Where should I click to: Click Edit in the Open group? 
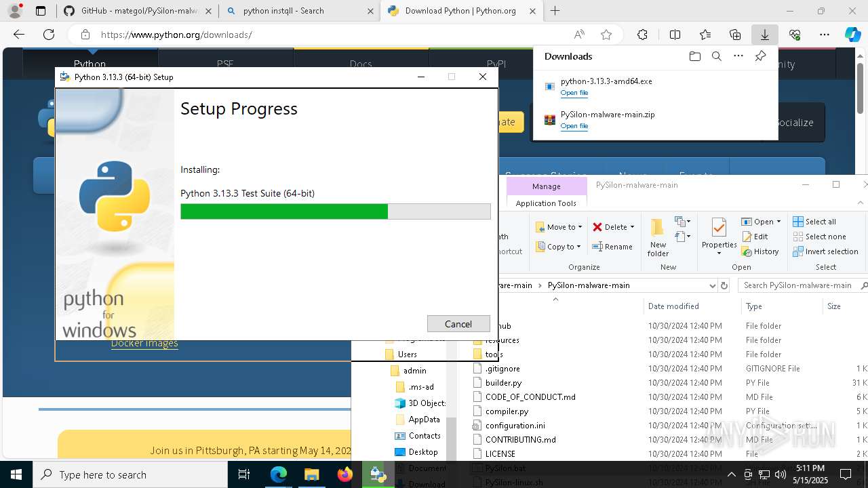[x=755, y=237]
